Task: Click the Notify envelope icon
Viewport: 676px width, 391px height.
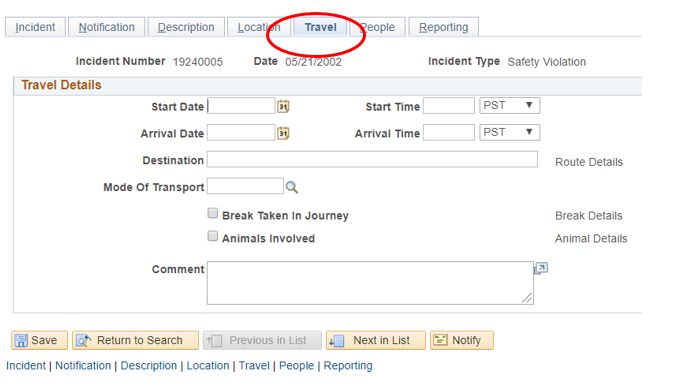Action: [440, 340]
